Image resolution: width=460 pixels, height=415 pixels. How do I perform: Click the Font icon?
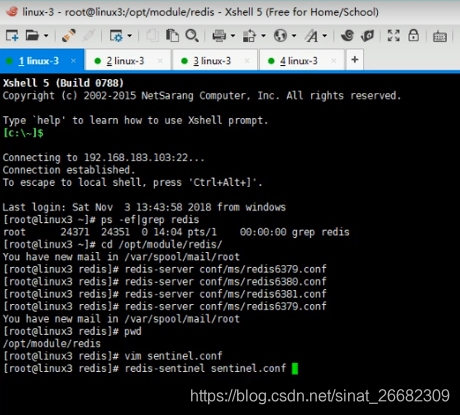click(311, 35)
